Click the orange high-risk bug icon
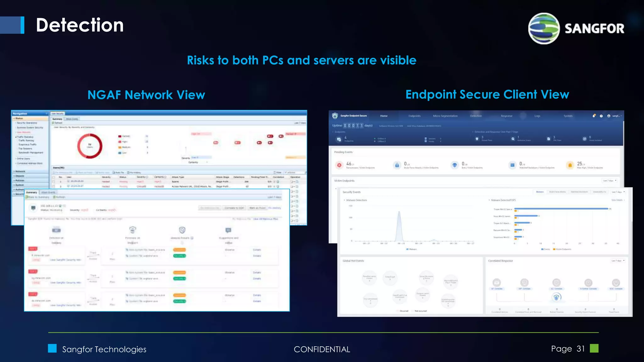The width and height of the screenshot is (644, 362). click(570, 165)
